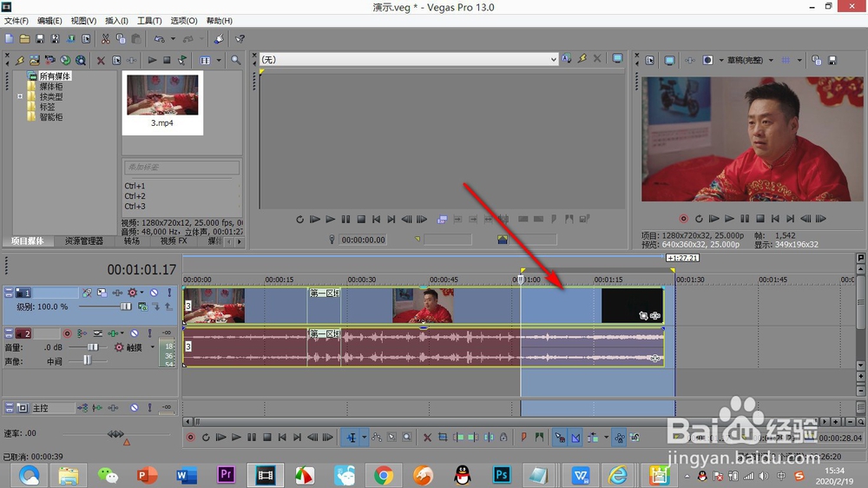868x488 pixels.
Task: Open undo history dropdown arrow
Action: coord(173,39)
